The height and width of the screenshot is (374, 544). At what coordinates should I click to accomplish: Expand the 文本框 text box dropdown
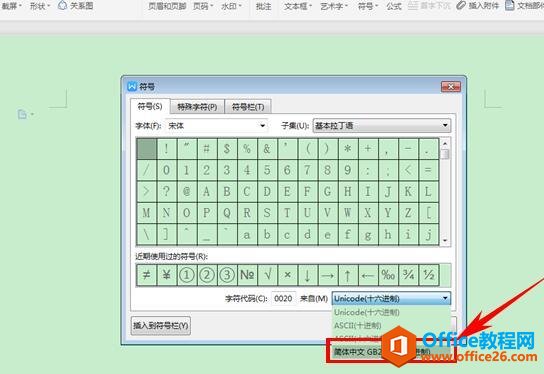click(298, 6)
